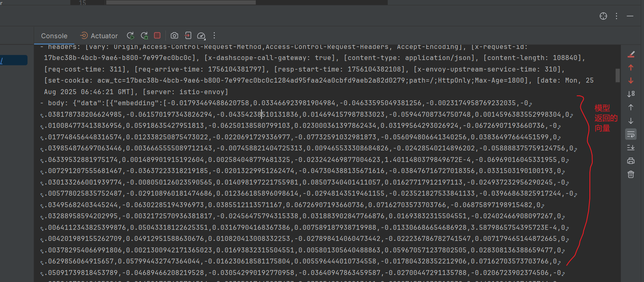The width and height of the screenshot is (644, 282).
Task: Go up the stack trace with the gray up arrow
Action: (631, 107)
